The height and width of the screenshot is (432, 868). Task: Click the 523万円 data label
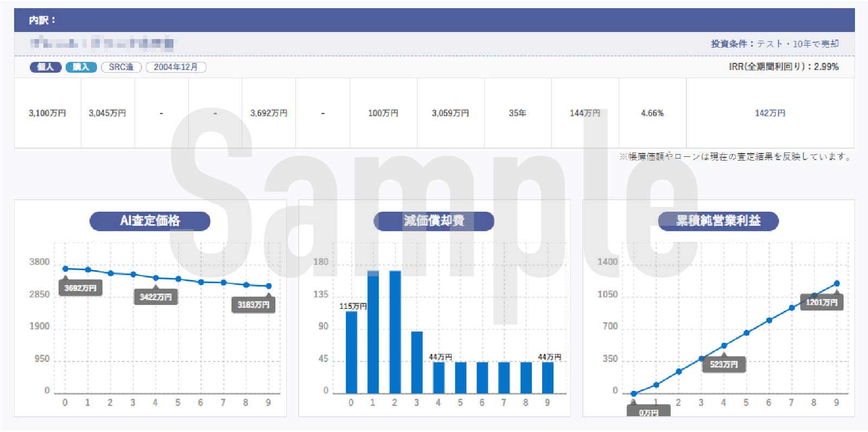(724, 364)
